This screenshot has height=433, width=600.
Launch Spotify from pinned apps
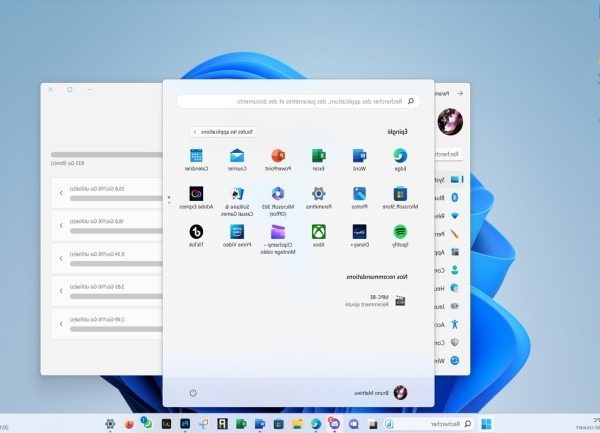400,236
